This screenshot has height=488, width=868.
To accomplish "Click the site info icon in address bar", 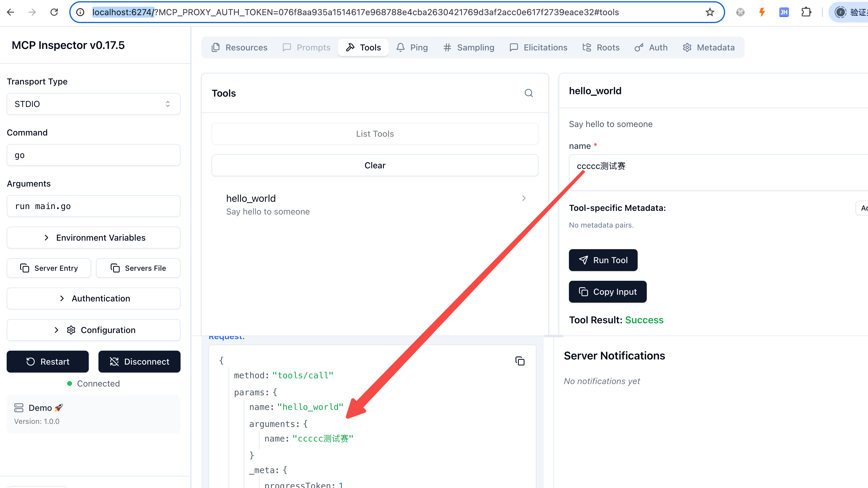I will (80, 12).
